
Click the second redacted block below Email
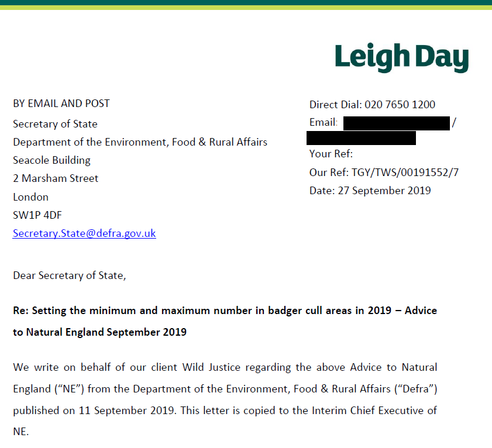point(360,139)
